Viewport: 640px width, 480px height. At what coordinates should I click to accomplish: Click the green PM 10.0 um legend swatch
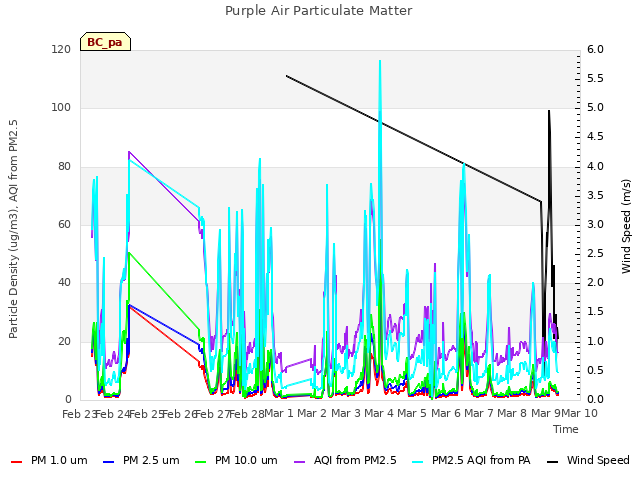[200, 462]
